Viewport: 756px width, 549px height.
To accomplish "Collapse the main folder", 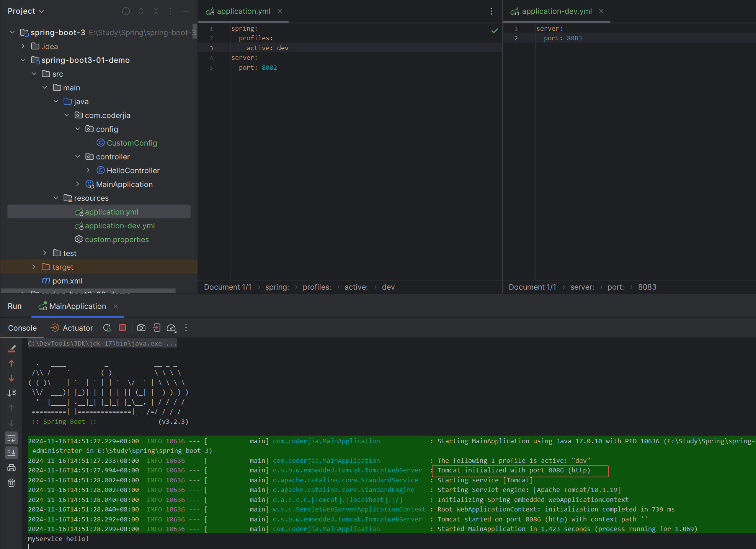I will [45, 88].
